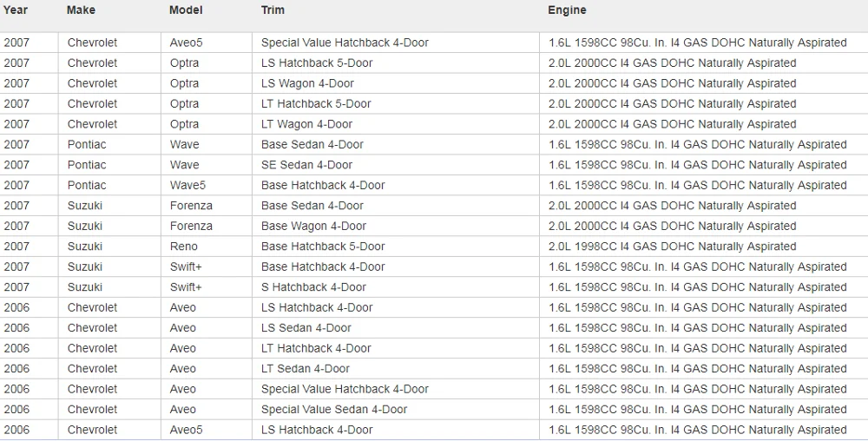Viewport: 868px width, 441px height.
Task: Click the Year column header
Action: (x=16, y=10)
